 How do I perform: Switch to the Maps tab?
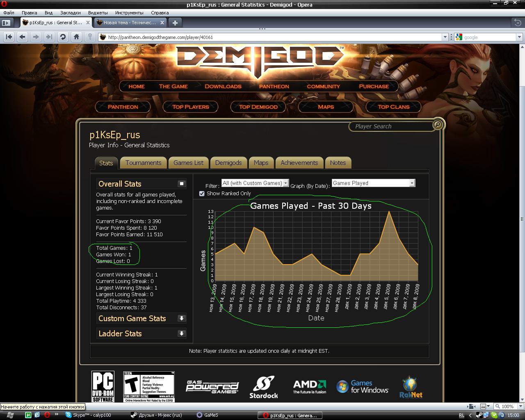point(261,163)
